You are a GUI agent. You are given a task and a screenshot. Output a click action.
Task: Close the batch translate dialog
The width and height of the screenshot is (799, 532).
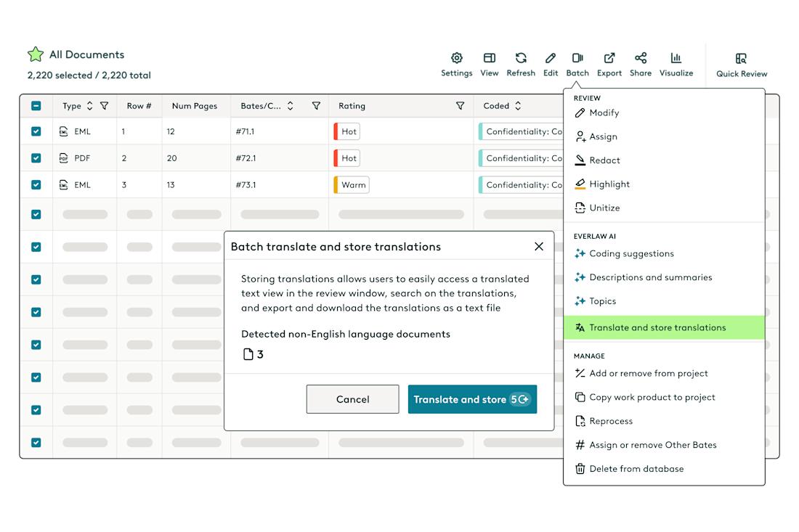(539, 246)
